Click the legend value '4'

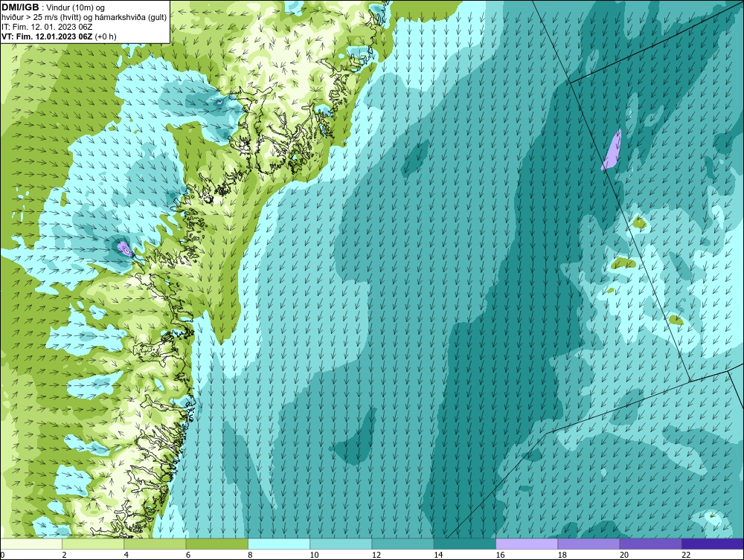[x=126, y=555]
